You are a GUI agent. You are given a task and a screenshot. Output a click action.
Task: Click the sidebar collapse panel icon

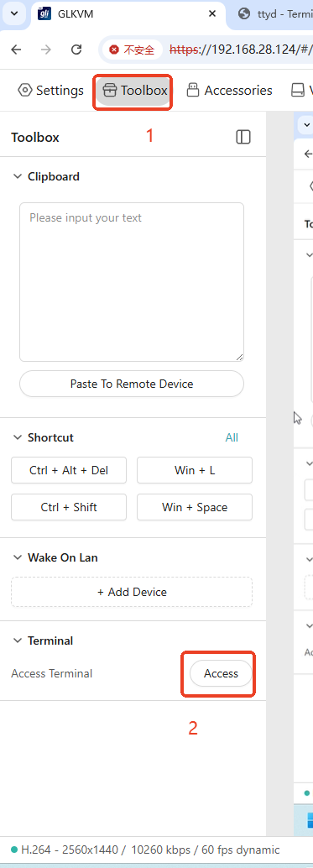coord(243,137)
